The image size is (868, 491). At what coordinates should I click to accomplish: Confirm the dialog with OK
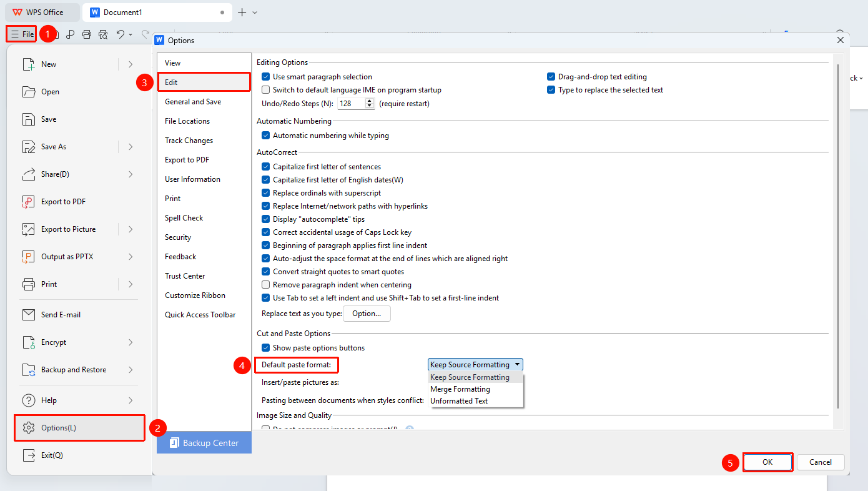[x=767, y=462]
